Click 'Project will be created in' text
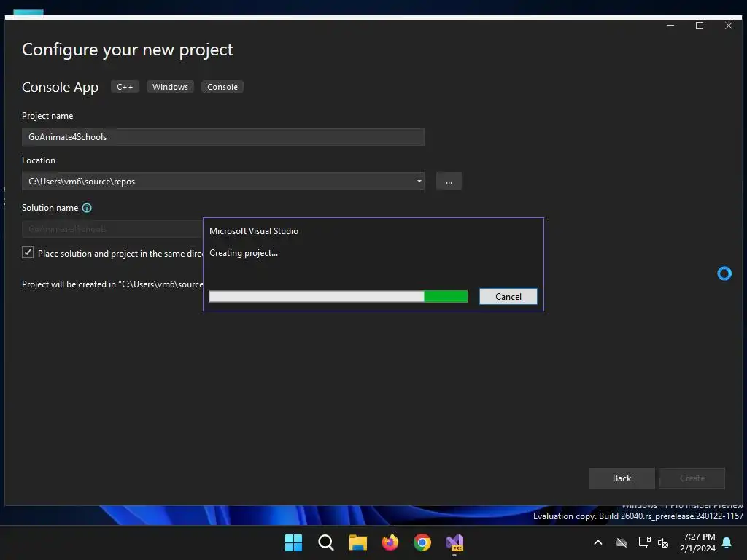Image resolution: width=747 pixels, height=560 pixels. [112, 284]
